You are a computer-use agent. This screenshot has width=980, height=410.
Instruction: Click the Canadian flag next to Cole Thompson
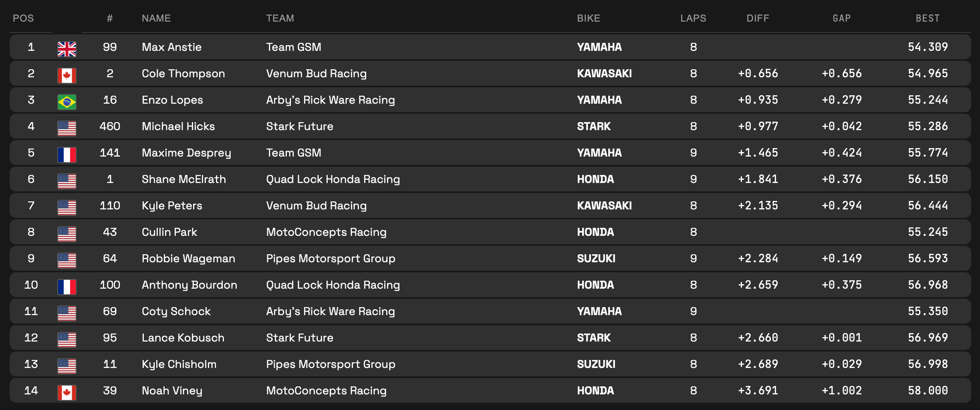(67, 75)
